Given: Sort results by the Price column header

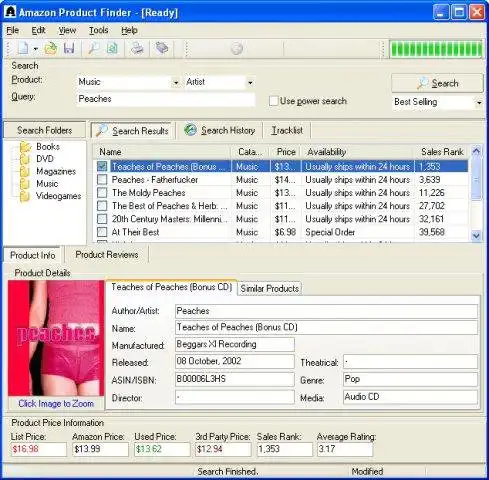Looking at the screenshot, I should 286,152.
